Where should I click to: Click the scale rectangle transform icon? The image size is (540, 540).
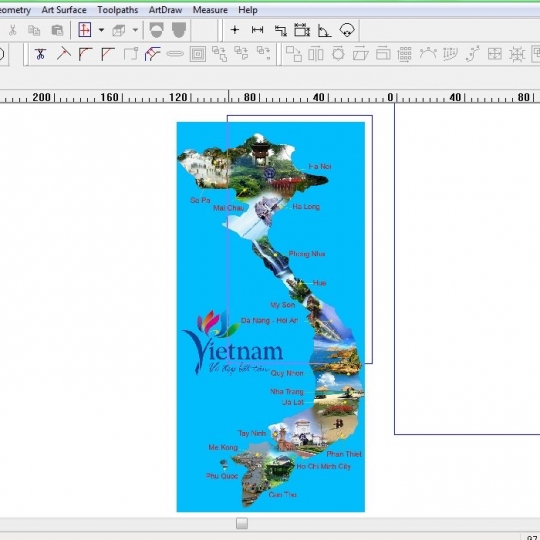pyautogui.click(x=383, y=54)
